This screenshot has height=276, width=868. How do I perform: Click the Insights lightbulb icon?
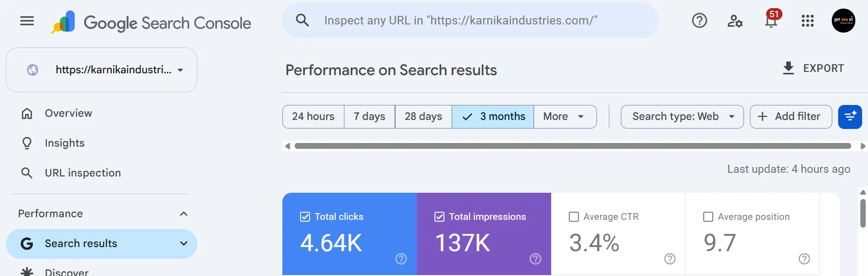(27, 143)
